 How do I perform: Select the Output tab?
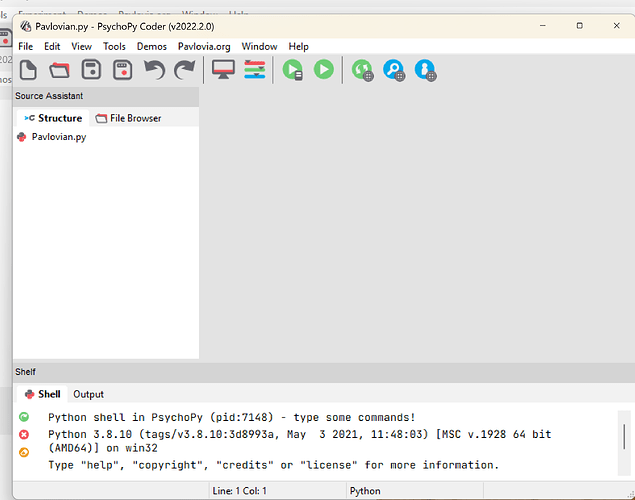pos(88,394)
